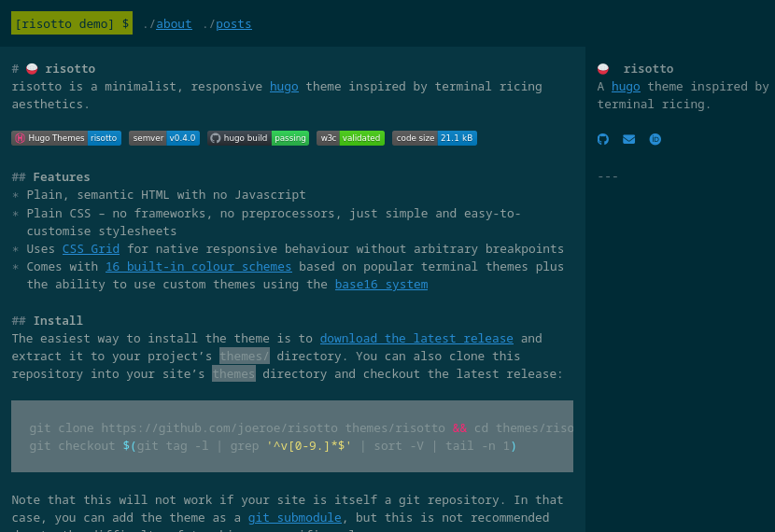Open the ORCID iD icon link
The height and width of the screenshot is (532, 775).
655,139
